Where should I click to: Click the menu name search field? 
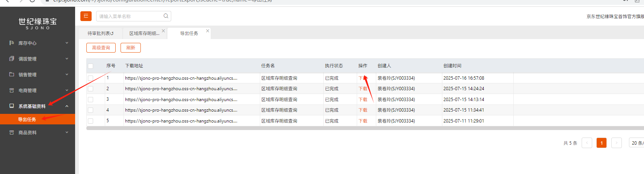[x=130, y=16]
